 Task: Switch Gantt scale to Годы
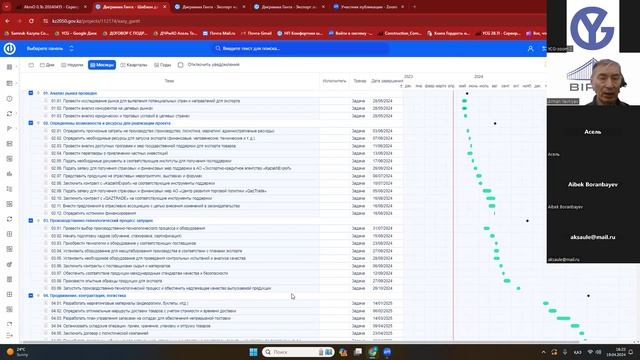click(x=163, y=65)
